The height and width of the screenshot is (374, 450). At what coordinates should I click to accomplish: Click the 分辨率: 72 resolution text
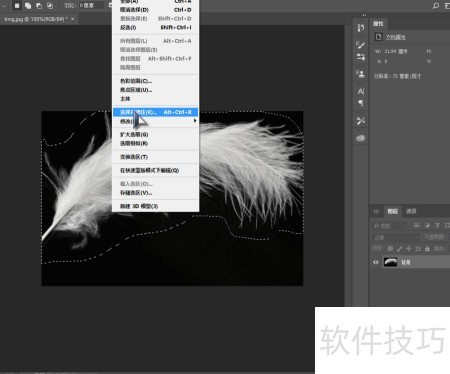(397, 76)
